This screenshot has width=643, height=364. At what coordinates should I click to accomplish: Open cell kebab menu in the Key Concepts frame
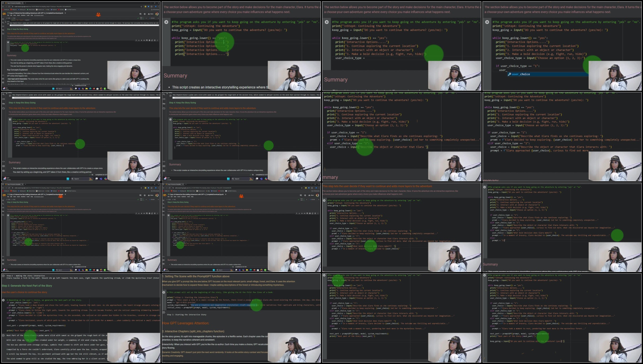click(x=158, y=40)
